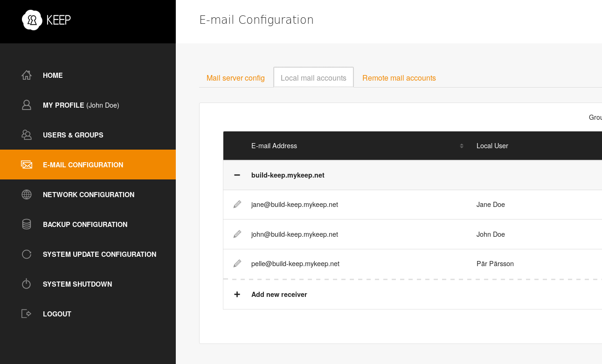Viewport: 602px width, 364px height.
Task: Click the Users & Groups icon
Action: 27,135
